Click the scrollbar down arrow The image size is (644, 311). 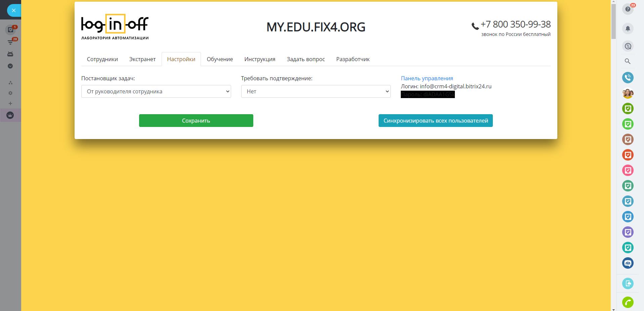click(613, 309)
